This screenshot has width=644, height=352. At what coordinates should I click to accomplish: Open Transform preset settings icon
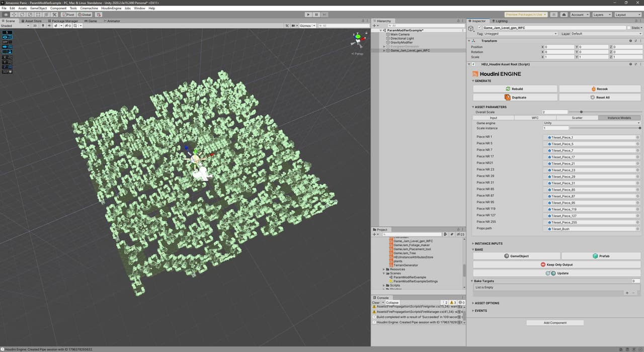[634, 41]
